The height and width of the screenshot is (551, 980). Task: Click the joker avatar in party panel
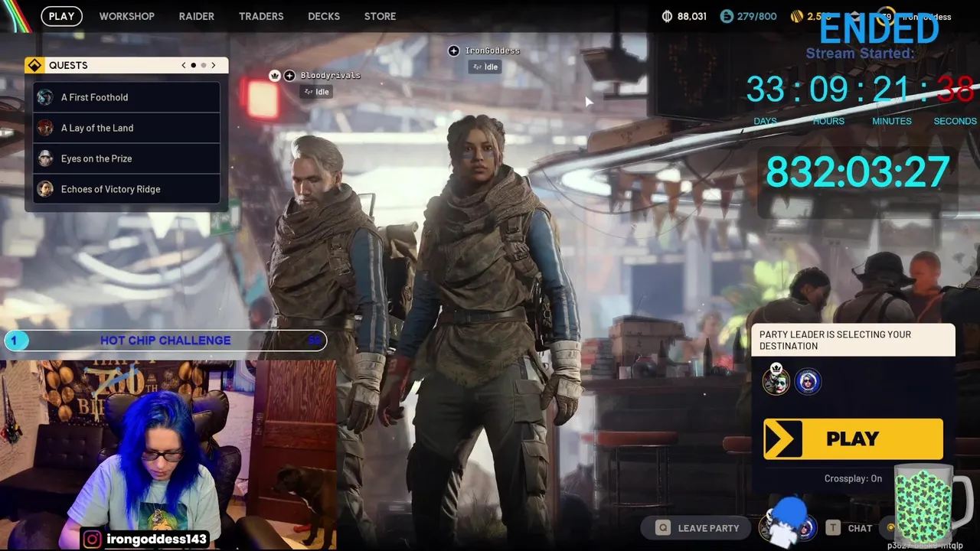[x=776, y=380]
